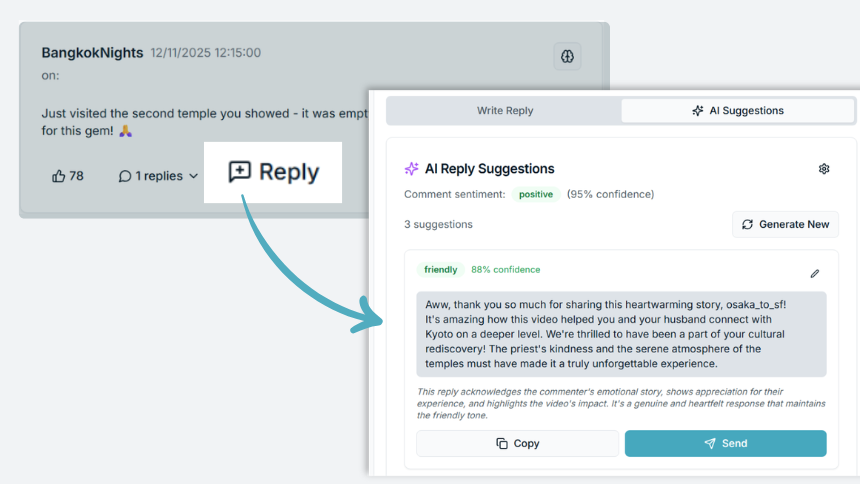
Task: Switch to the Write Reply tab
Action: point(505,111)
